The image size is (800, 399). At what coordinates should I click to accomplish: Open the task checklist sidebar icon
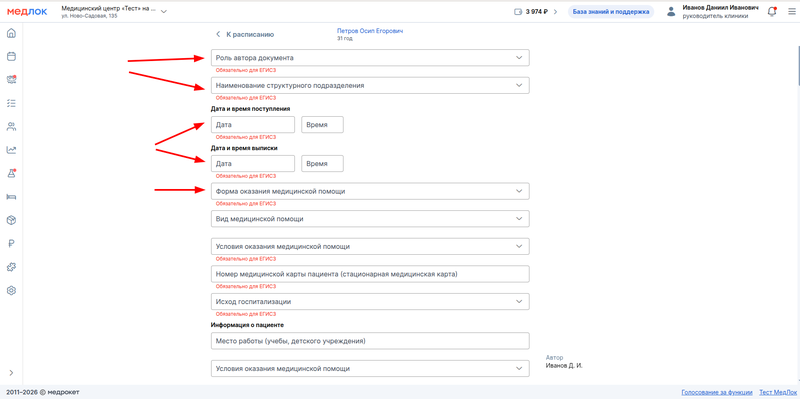pos(11,103)
